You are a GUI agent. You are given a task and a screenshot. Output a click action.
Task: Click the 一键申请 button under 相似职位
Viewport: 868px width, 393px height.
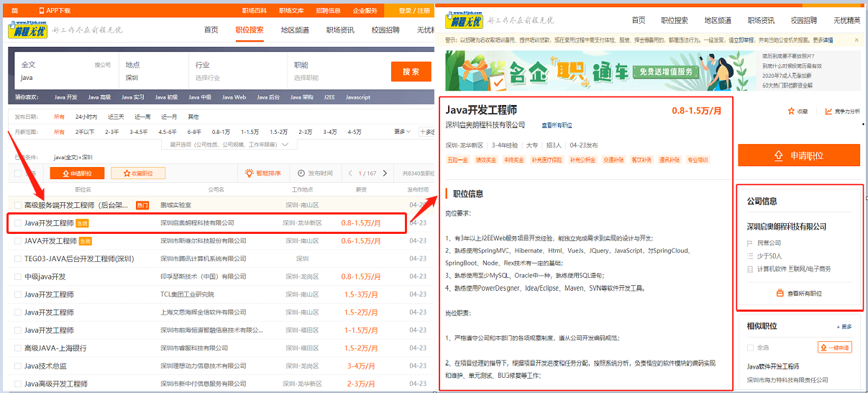click(835, 348)
